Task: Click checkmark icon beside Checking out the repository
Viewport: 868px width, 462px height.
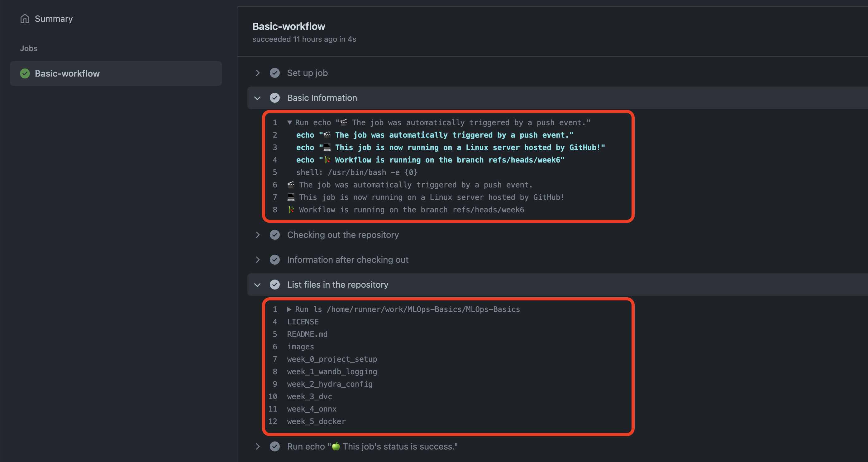Action: coord(274,235)
